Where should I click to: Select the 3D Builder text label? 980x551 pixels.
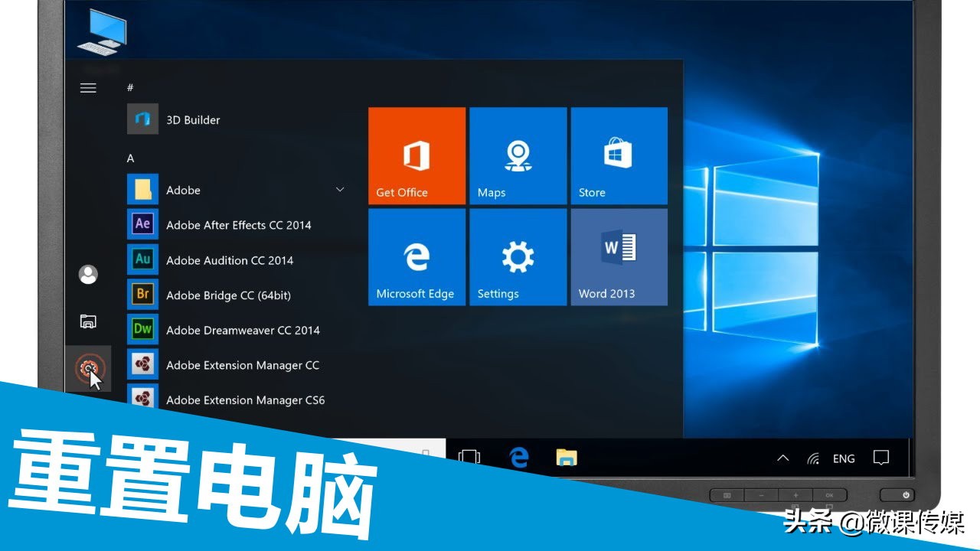pyautogui.click(x=193, y=120)
